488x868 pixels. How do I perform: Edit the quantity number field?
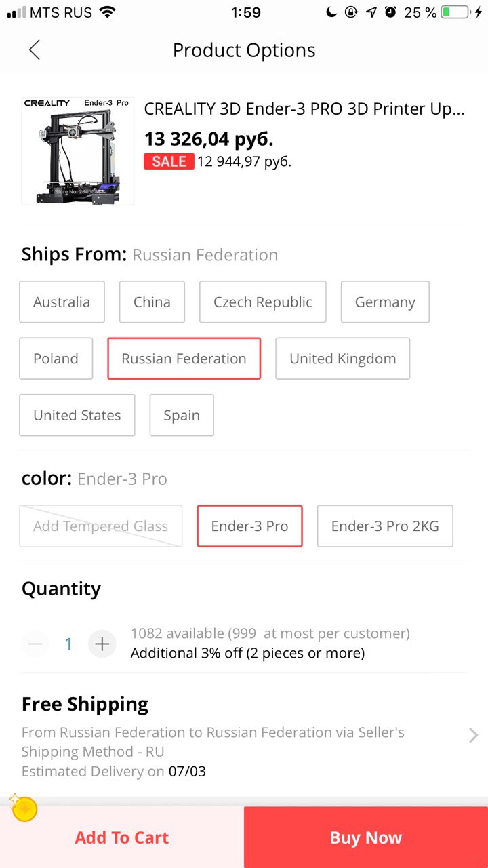[68, 644]
